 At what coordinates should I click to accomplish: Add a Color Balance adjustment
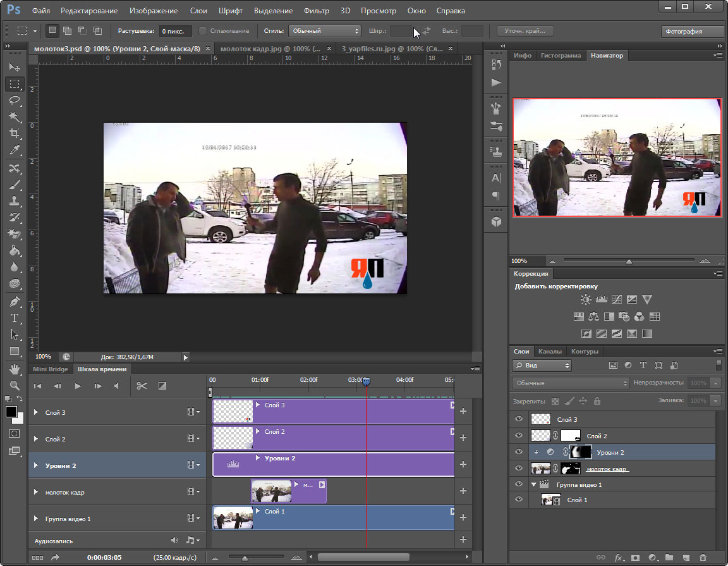(594, 317)
